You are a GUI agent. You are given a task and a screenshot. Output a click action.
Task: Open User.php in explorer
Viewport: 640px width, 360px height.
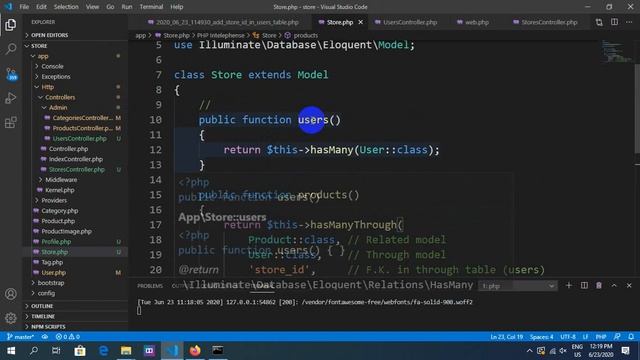click(53, 272)
